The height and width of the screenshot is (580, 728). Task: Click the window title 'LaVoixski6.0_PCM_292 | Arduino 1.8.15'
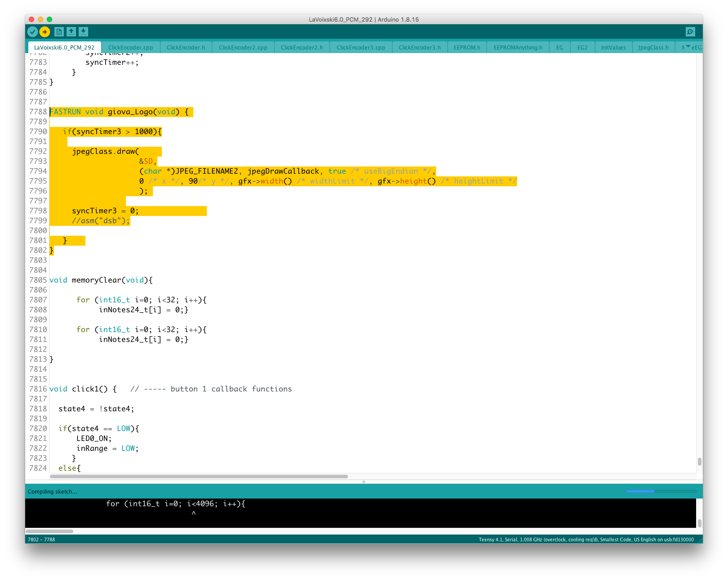364,19
